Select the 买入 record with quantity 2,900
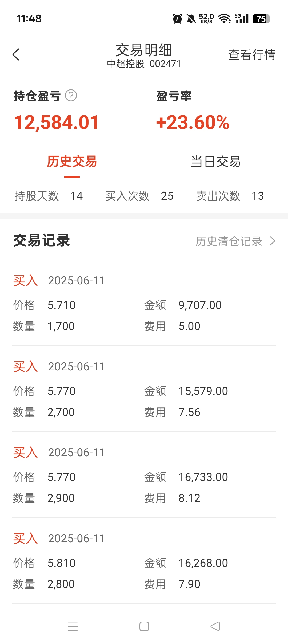Screen dimensions: 288x644 coord(144,475)
